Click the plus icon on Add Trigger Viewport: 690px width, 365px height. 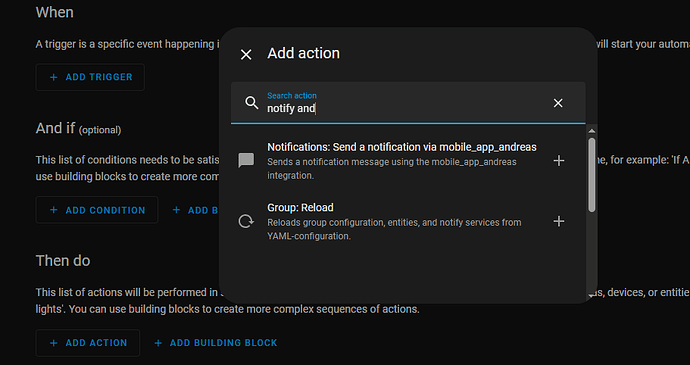point(54,77)
